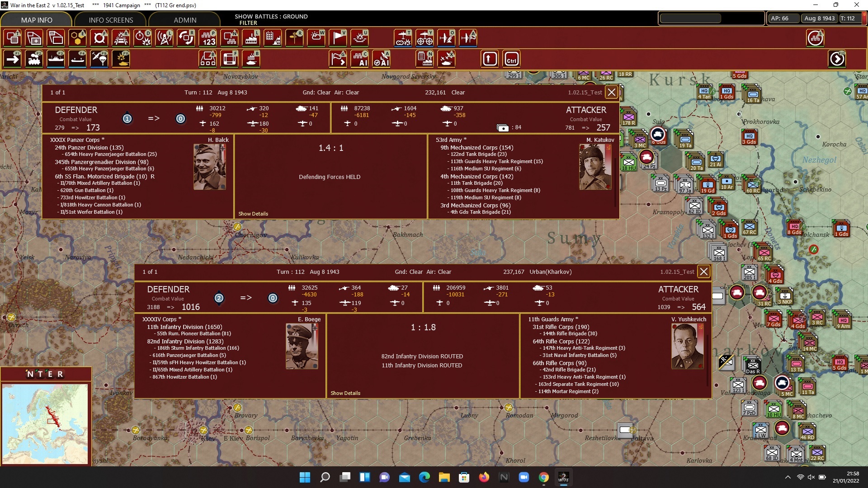Click the stacked windows plus icon
This screenshot has height=488, width=868.
(x=34, y=38)
